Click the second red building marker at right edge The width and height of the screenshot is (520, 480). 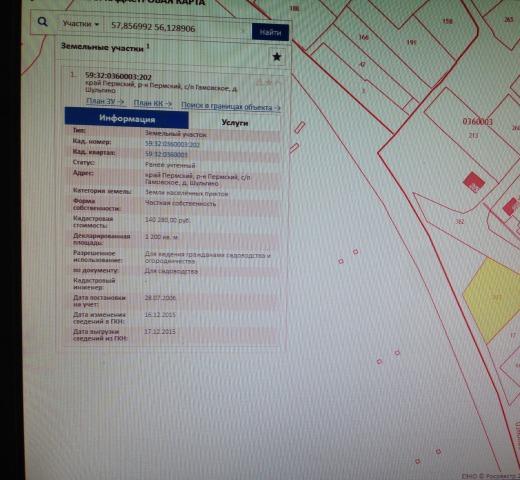pos(511,206)
